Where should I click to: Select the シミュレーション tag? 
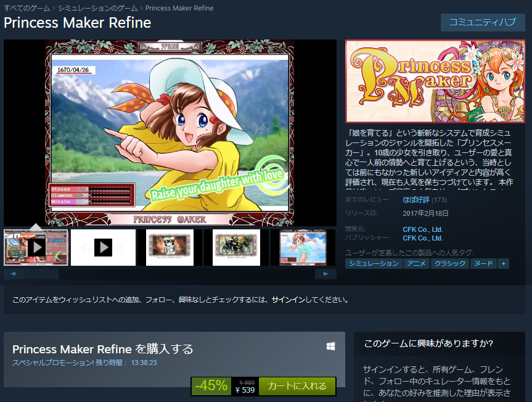pyautogui.click(x=374, y=264)
